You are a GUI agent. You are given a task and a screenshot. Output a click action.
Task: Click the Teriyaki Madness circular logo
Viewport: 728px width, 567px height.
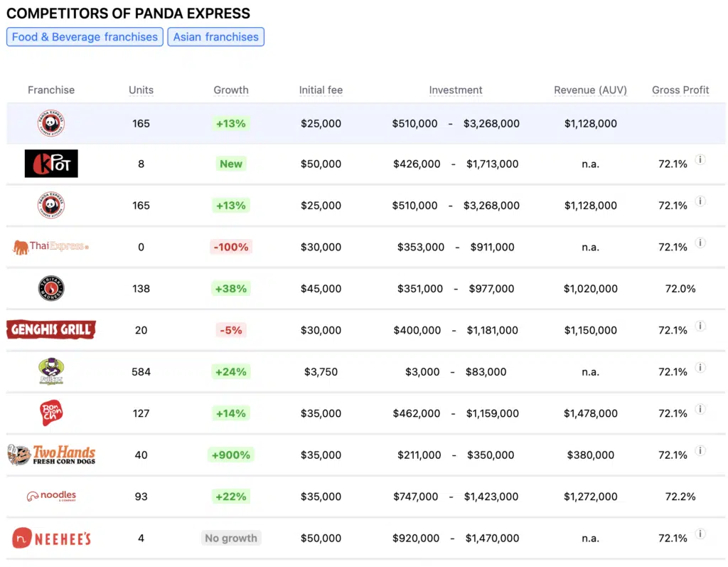click(x=50, y=288)
